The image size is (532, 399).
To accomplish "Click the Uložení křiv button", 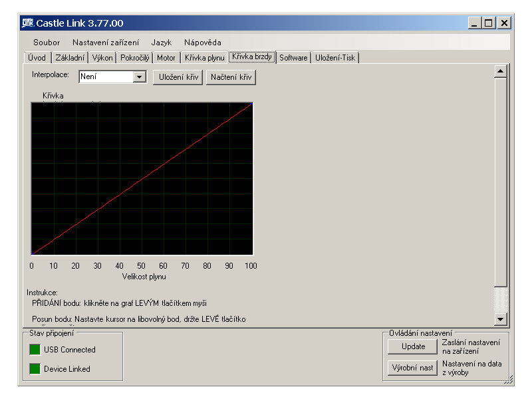I will tap(178, 77).
